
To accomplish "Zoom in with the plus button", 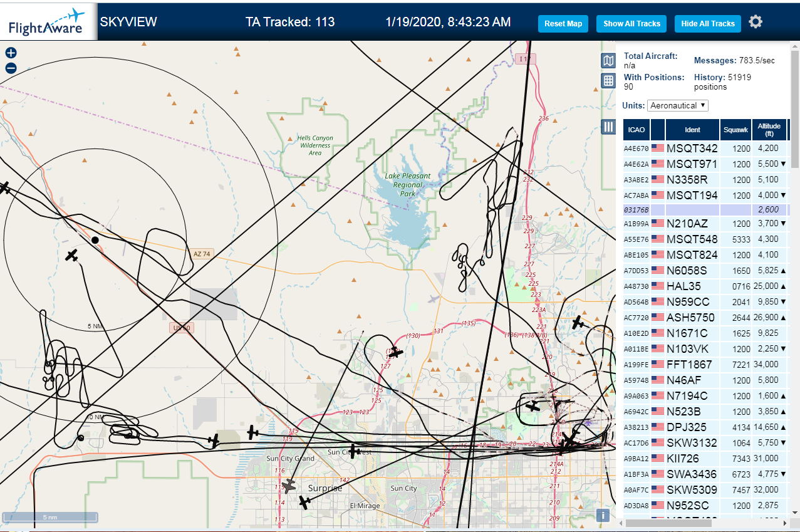I will click(x=11, y=53).
